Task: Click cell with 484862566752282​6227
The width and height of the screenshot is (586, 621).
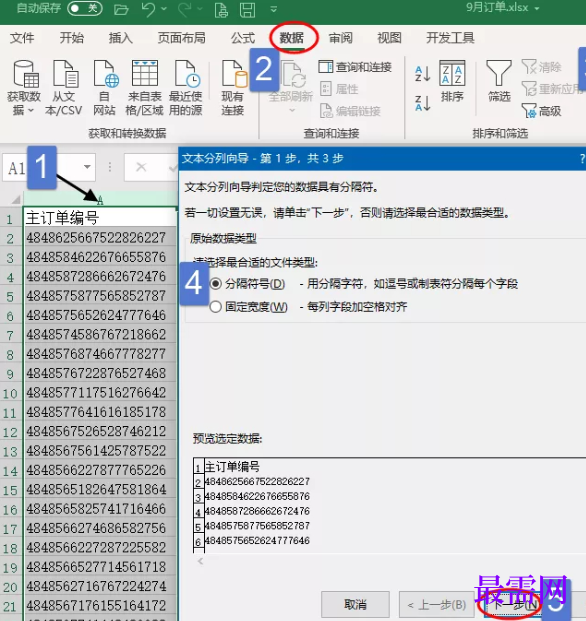Action: (x=100, y=238)
